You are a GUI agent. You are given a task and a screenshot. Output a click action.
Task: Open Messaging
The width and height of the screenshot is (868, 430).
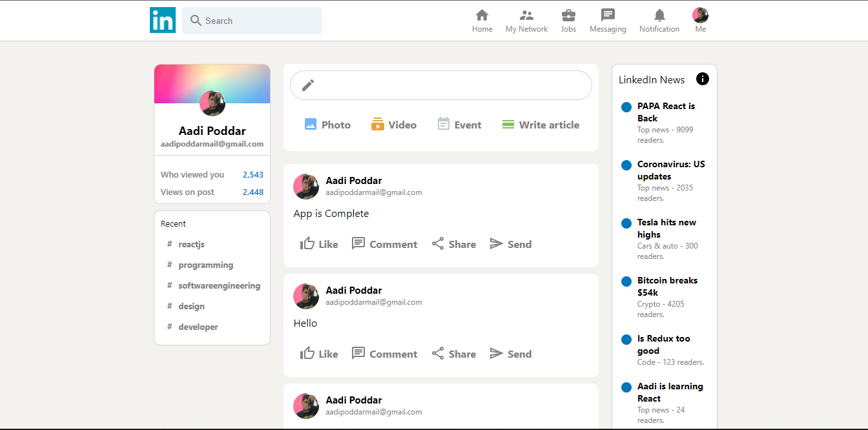pos(608,21)
